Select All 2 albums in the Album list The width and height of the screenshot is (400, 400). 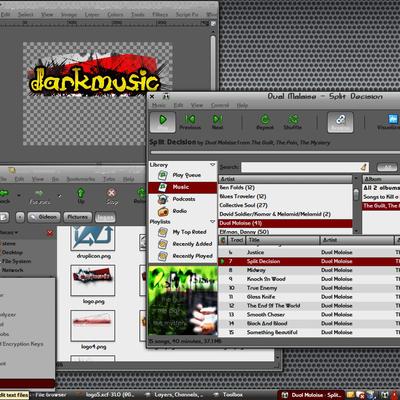click(381, 188)
